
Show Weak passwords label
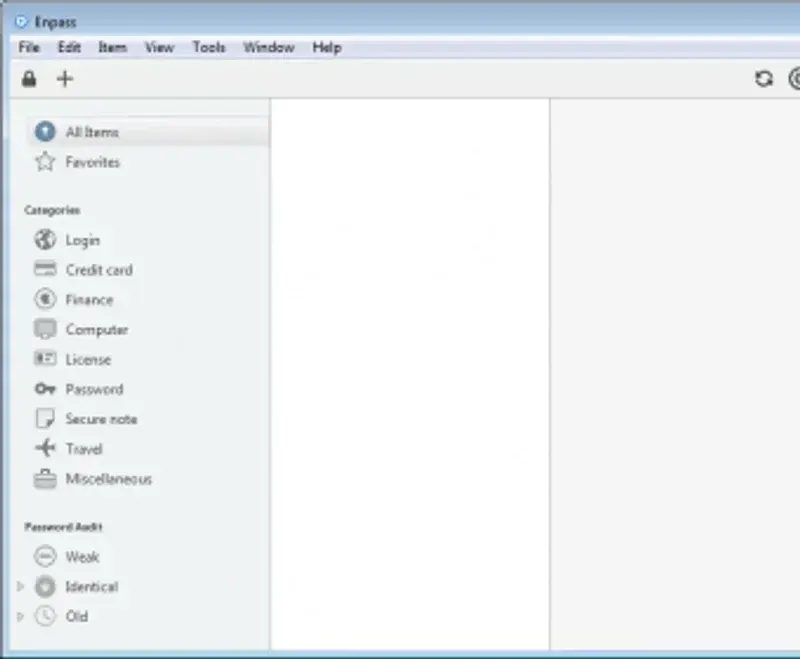(x=82, y=556)
